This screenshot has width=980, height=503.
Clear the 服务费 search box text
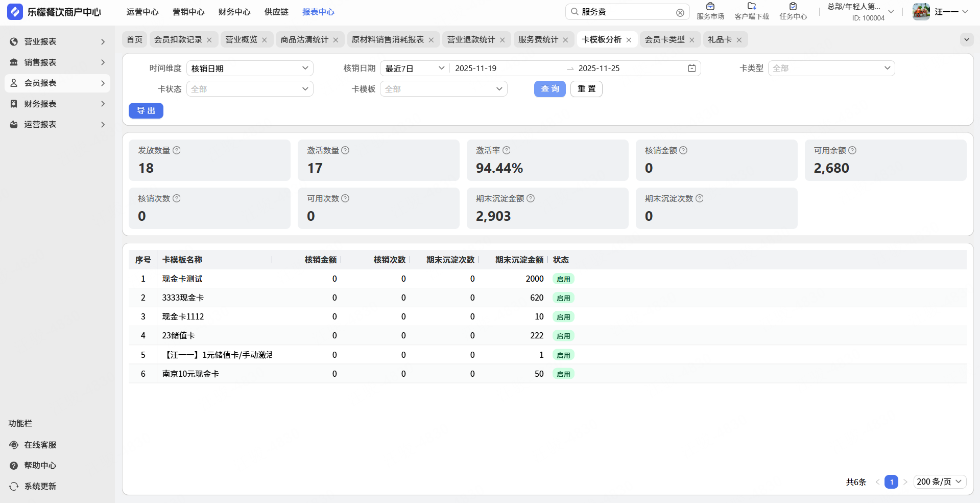[680, 12]
